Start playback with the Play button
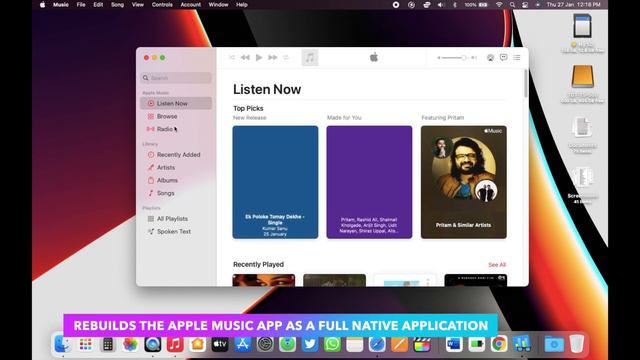Image resolution: width=640 pixels, height=360 pixels. click(x=259, y=58)
